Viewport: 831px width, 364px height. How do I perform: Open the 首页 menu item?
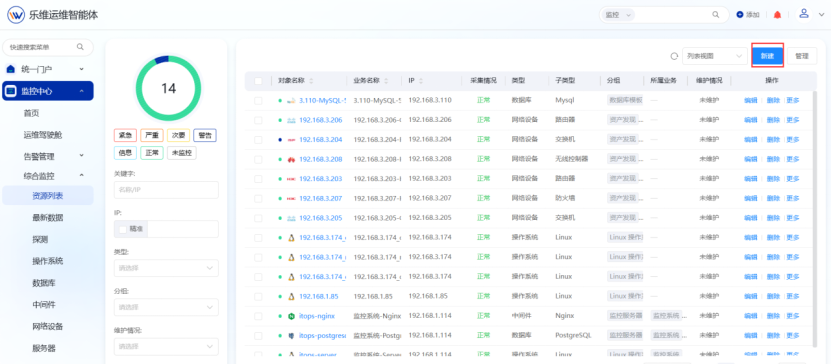(31, 113)
